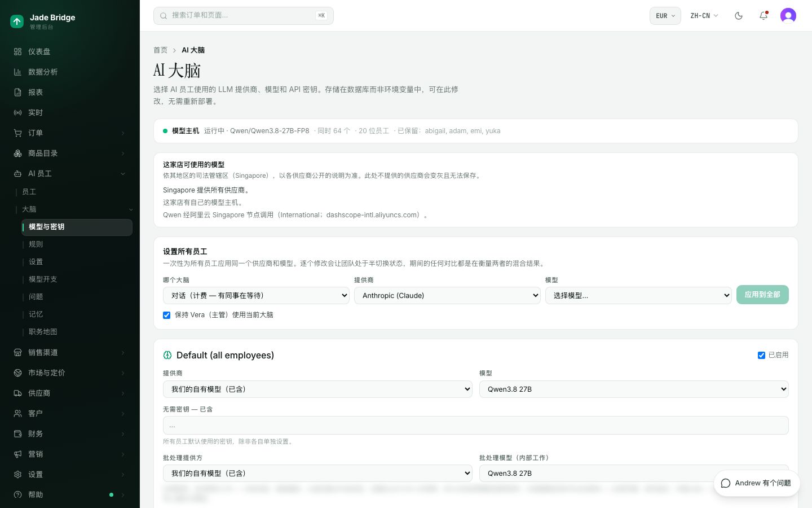Viewport: 812px width, 508px height.
Task: Open the bar chart icon 数据分析
Action: tap(17, 72)
